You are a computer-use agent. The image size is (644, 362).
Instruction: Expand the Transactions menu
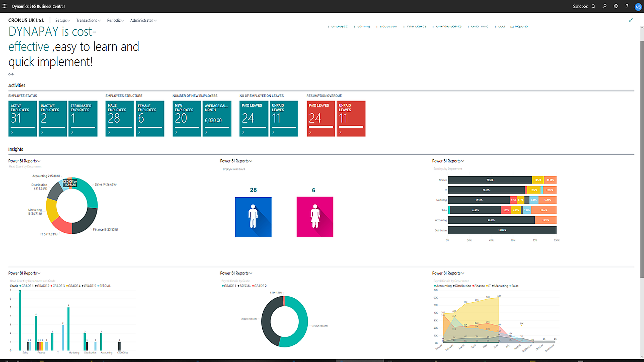[x=88, y=20]
